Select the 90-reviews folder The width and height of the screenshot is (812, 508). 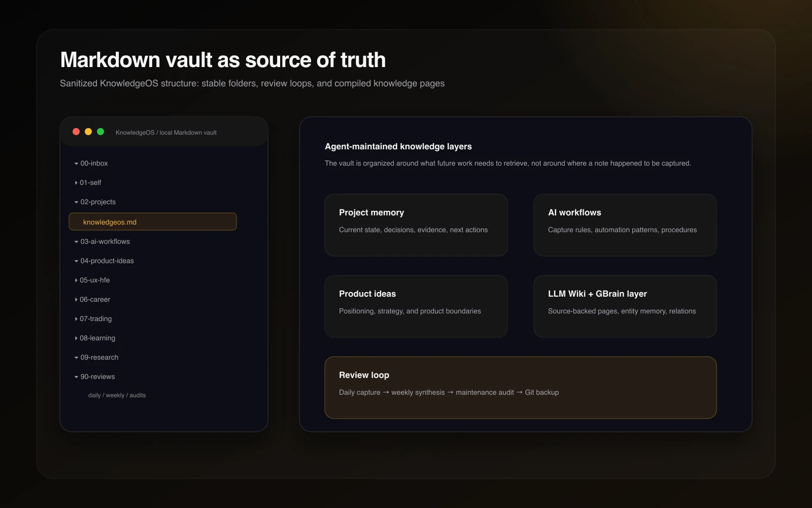[x=97, y=376]
